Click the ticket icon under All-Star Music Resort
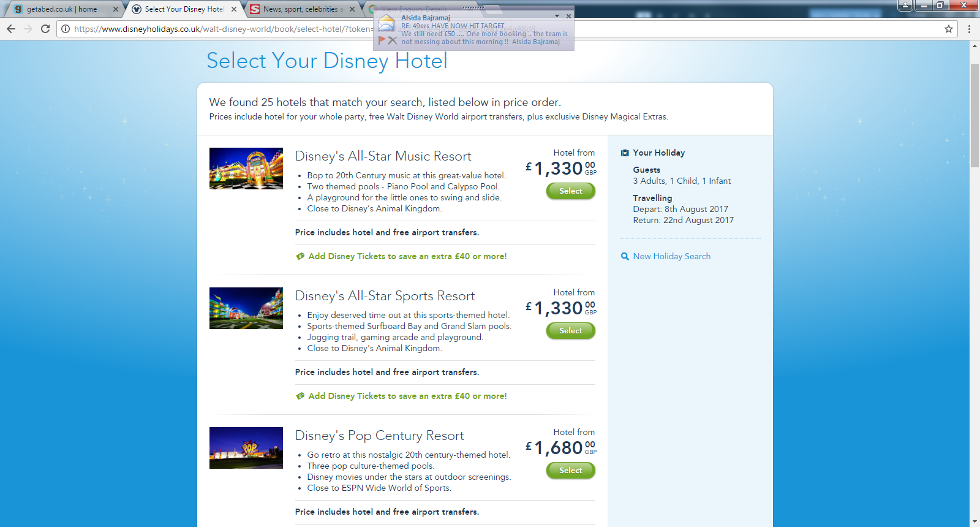The height and width of the screenshot is (527, 980). (300, 256)
